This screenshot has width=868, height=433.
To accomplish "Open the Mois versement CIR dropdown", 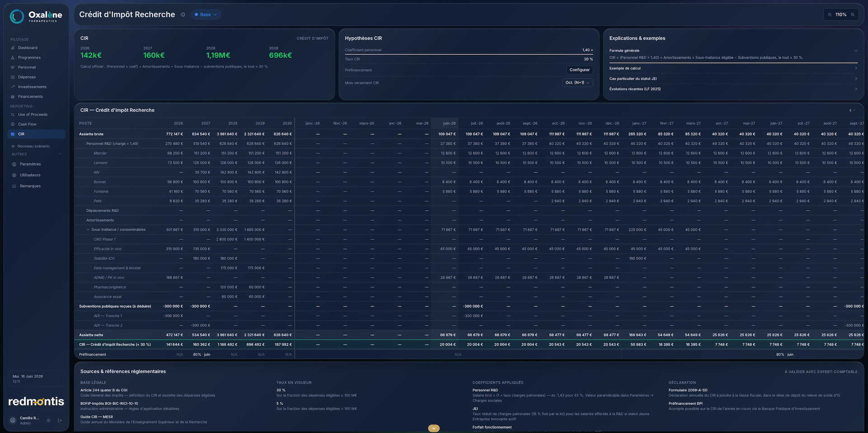I will click(x=577, y=83).
